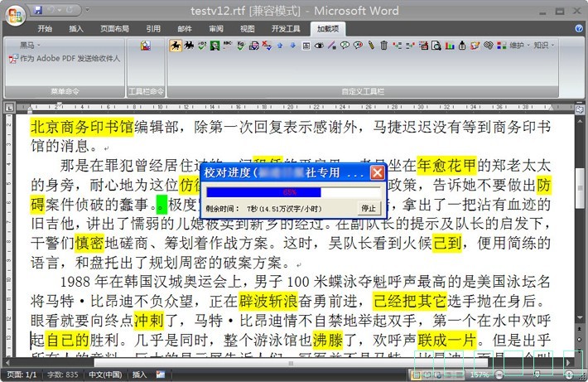The height and width of the screenshot is (382, 588).
Task: Click the zoom slider handle
Action: 537,374
